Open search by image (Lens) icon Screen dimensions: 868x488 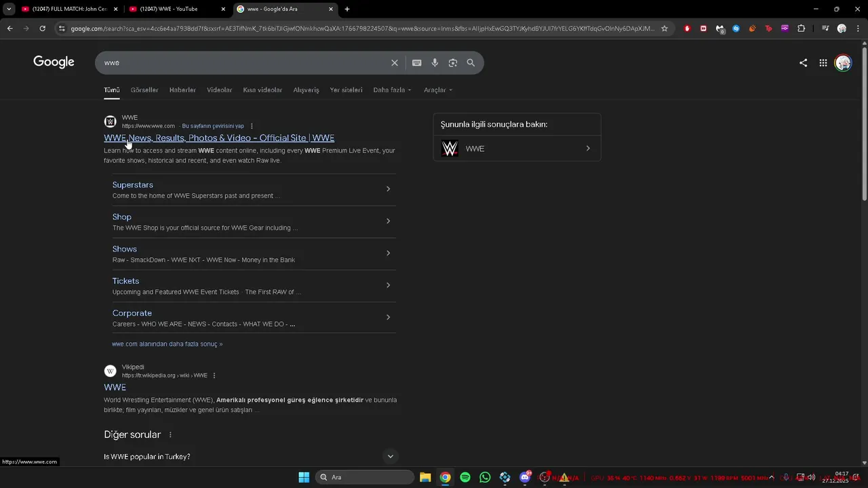(453, 63)
